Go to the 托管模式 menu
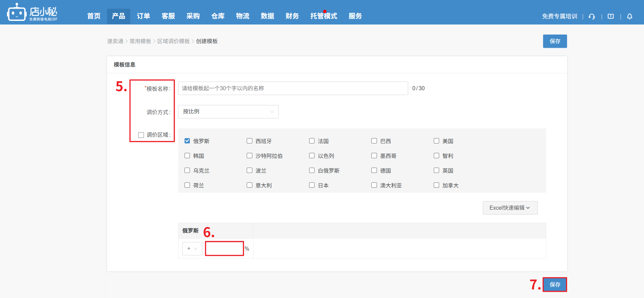 [x=324, y=16]
